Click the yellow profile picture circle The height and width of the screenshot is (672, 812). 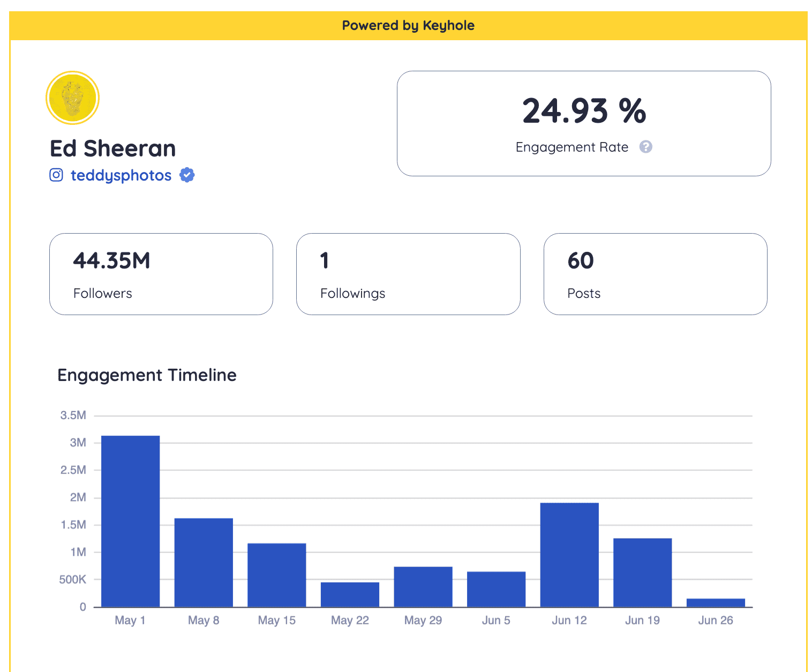[x=72, y=97]
